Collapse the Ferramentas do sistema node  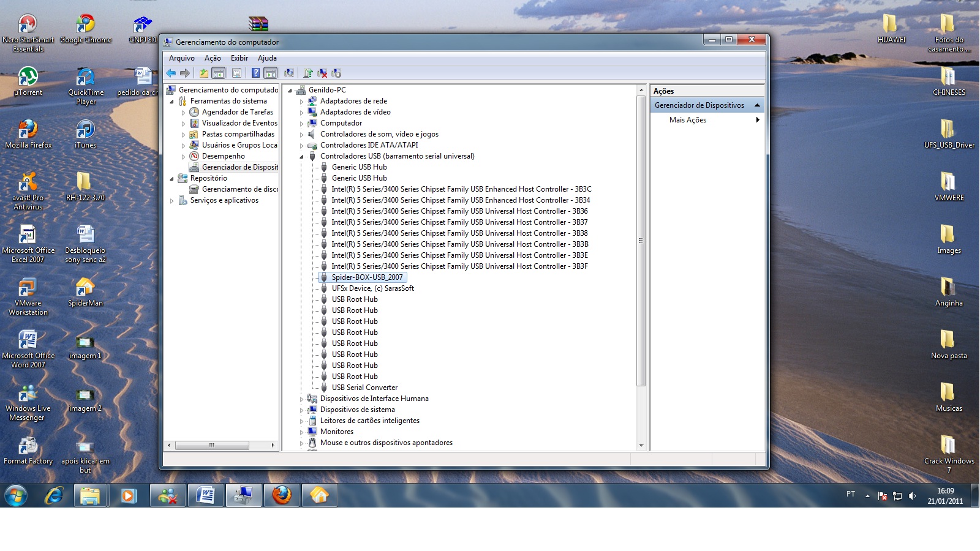tap(171, 102)
